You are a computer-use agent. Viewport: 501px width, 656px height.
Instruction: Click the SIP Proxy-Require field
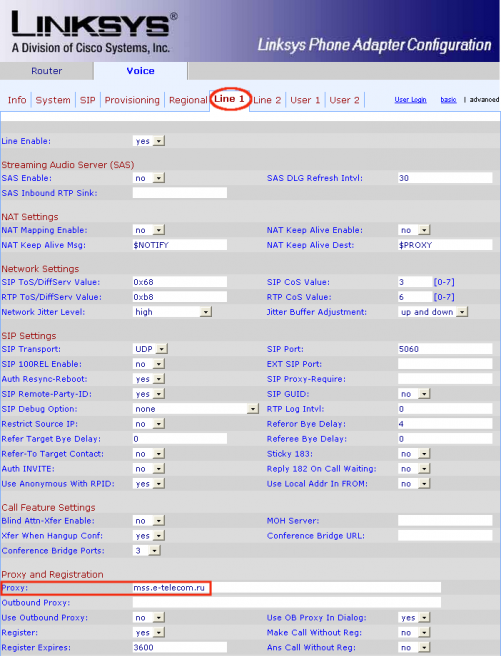click(x=445, y=379)
